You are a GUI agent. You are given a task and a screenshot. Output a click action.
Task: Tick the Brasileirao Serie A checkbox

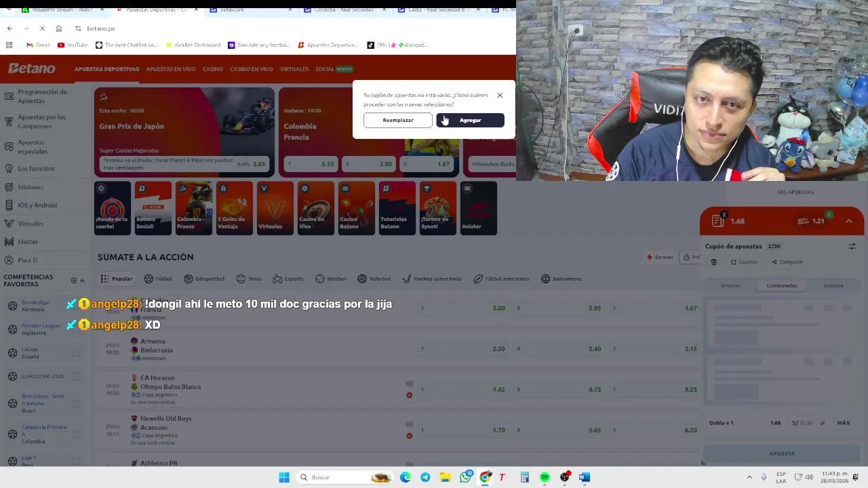76,403
